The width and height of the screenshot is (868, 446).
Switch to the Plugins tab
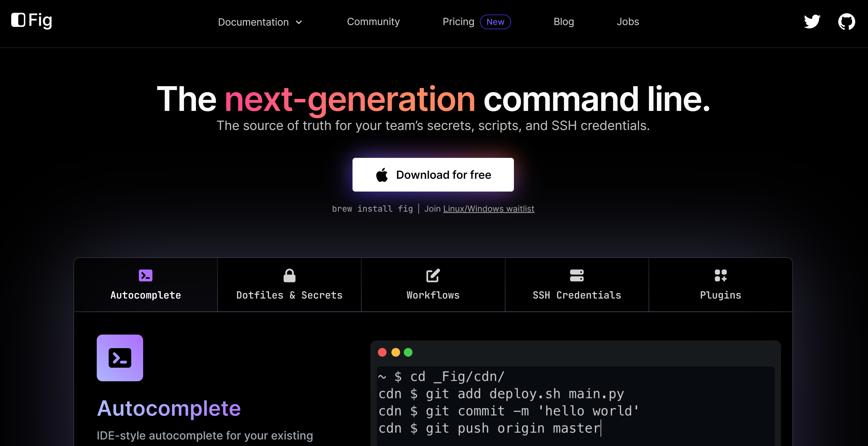[720, 285]
